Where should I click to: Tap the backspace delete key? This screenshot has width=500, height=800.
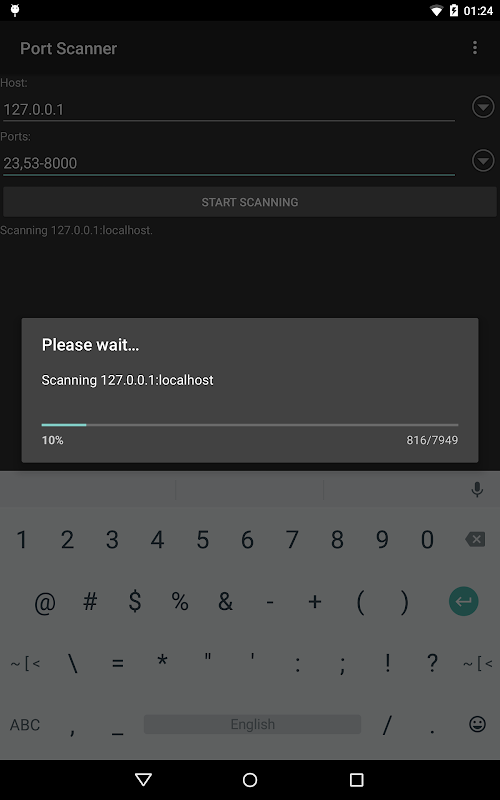(x=475, y=539)
